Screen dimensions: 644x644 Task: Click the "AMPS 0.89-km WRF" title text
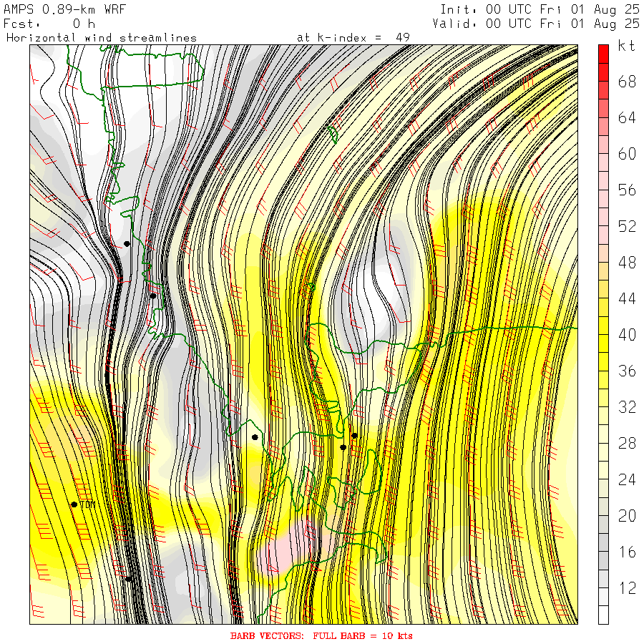[x=64, y=9]
